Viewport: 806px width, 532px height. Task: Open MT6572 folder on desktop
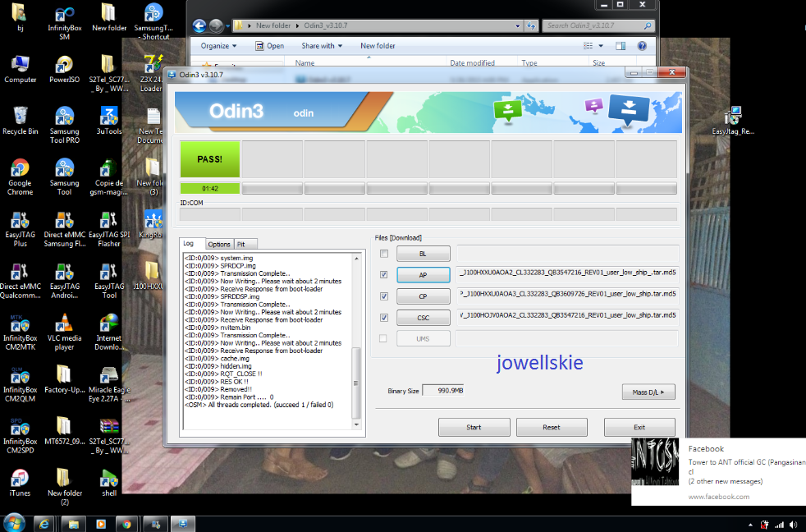[x=64, y=431]
